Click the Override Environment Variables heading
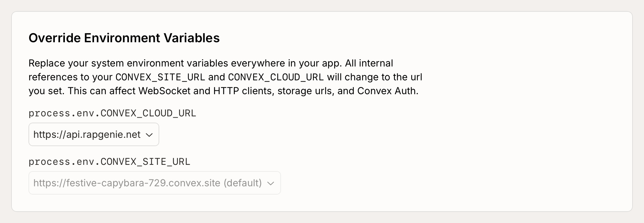644x223 pixels. click(x=124, y=38)
